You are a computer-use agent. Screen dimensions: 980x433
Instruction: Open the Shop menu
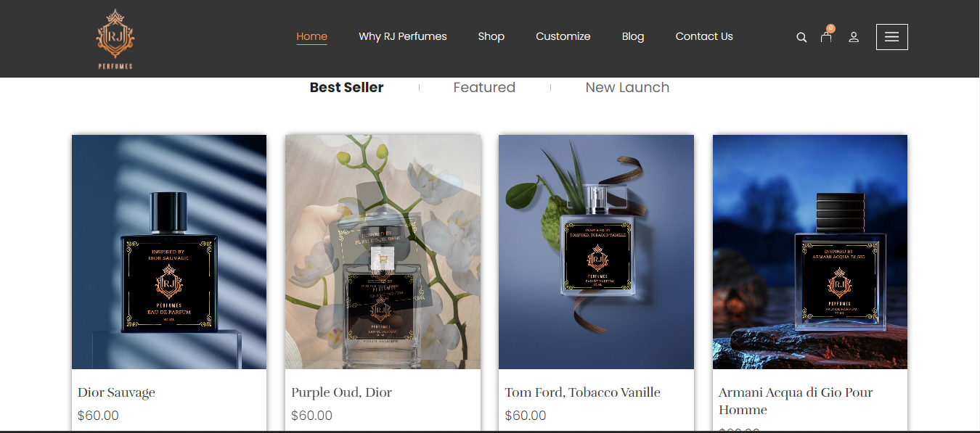click(491, 36)
